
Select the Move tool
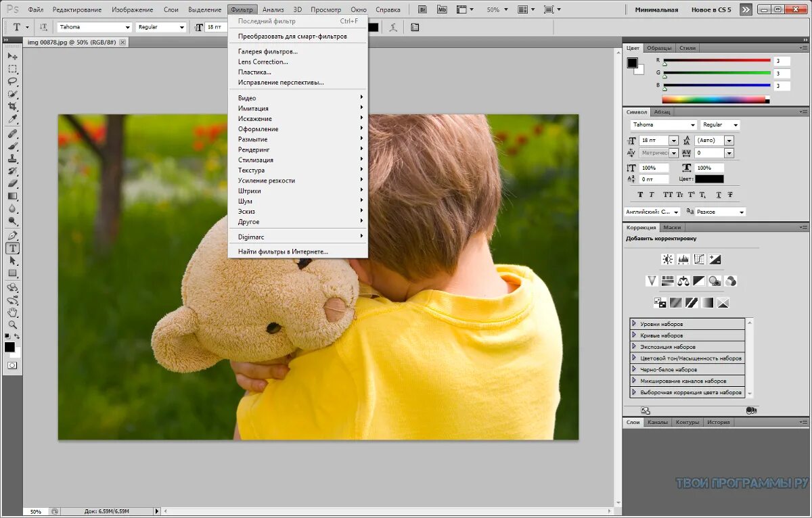12,56
